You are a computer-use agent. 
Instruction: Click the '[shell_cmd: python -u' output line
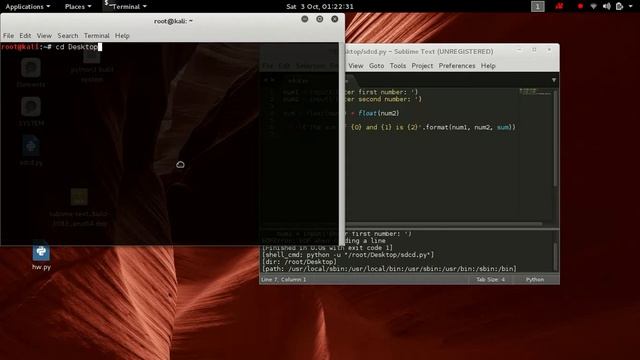coord(348,255)
